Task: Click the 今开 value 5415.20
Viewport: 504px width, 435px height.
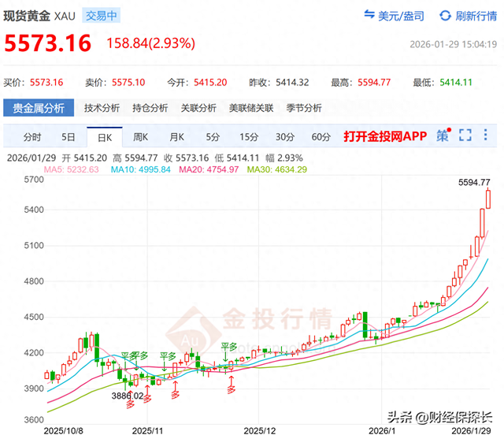Action: click(210, 83)
